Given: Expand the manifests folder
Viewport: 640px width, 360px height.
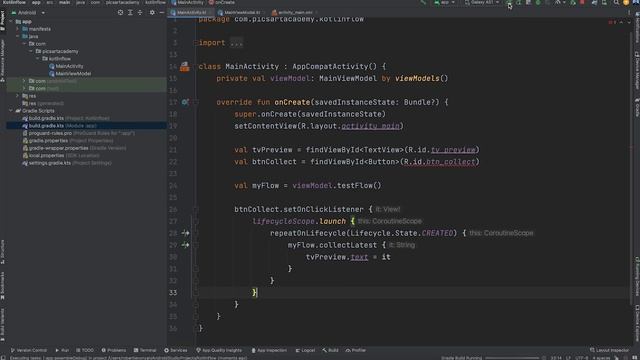Looking at the screenshot, I should pyautogui.click(x=18, y=29).
